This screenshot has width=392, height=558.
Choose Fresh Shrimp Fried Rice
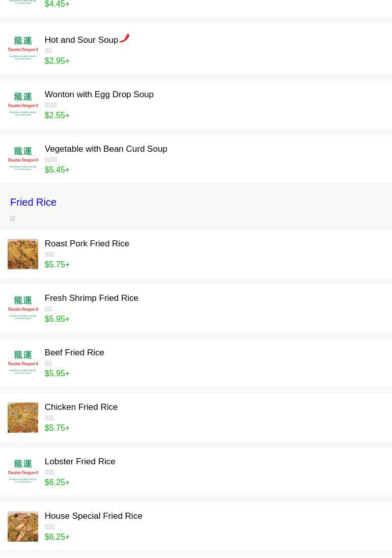pos(91,298)
